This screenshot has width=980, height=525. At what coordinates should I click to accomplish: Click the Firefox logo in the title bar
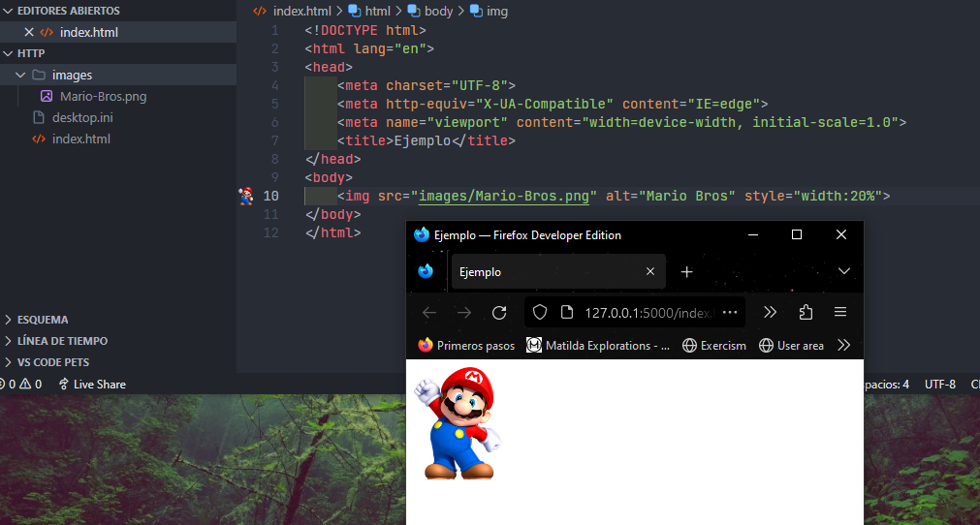[x=422, y=234]
